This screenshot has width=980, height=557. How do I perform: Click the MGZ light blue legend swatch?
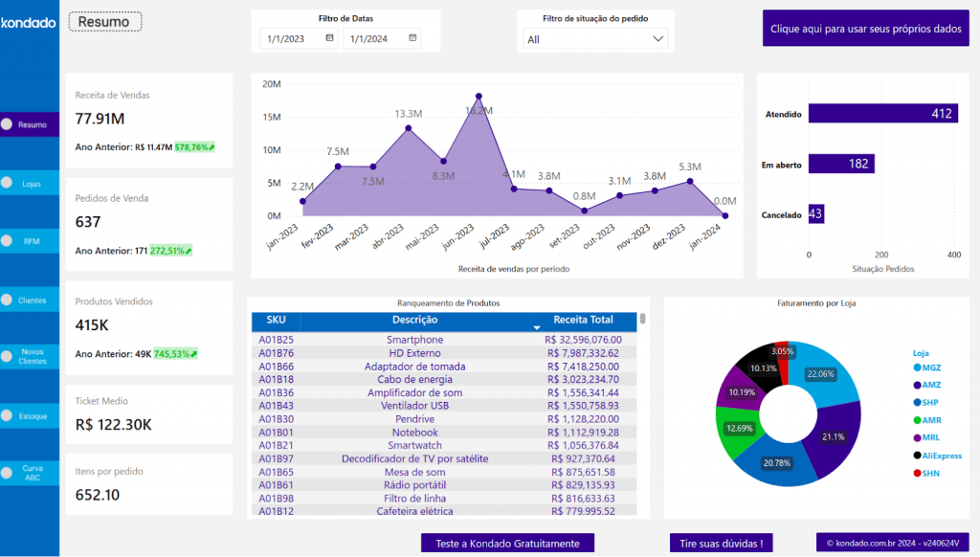point(916,368)
